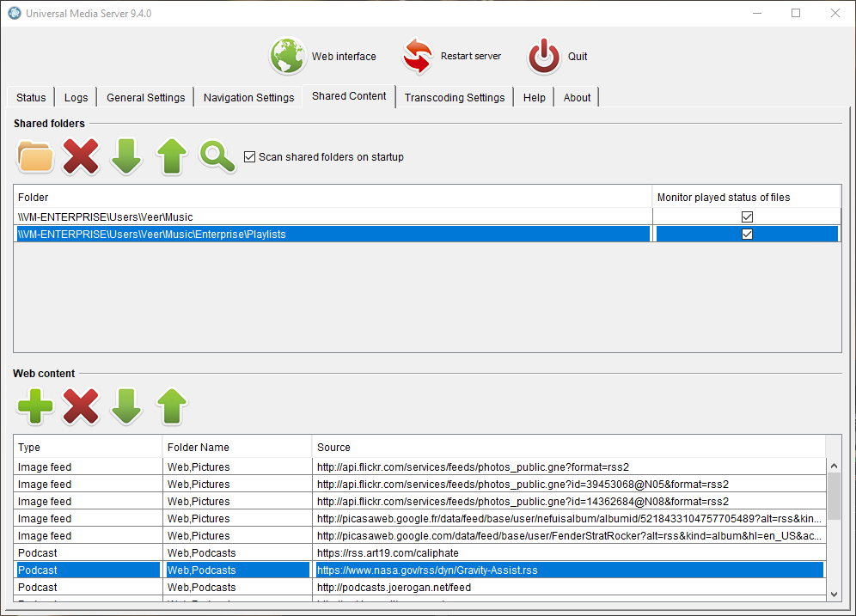
Task: Move selected web content down
Action: point(126,406)
